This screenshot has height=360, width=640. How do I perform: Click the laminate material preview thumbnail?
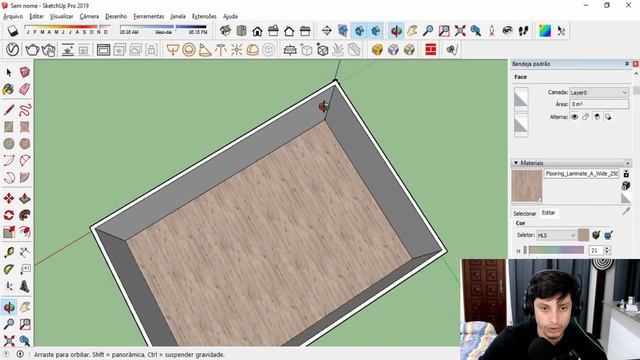coord(527,186)
